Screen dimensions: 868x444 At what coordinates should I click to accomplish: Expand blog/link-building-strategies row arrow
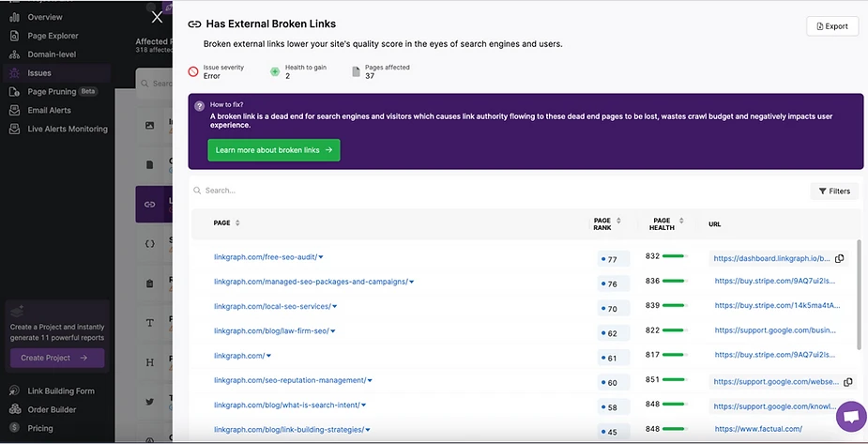point(368,430)
